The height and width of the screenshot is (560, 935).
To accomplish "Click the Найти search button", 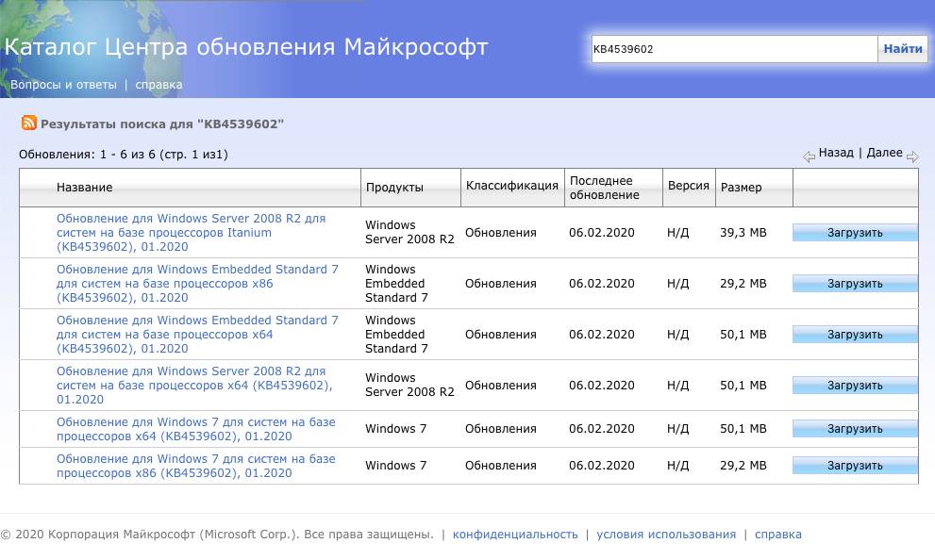I will (903, 49).
